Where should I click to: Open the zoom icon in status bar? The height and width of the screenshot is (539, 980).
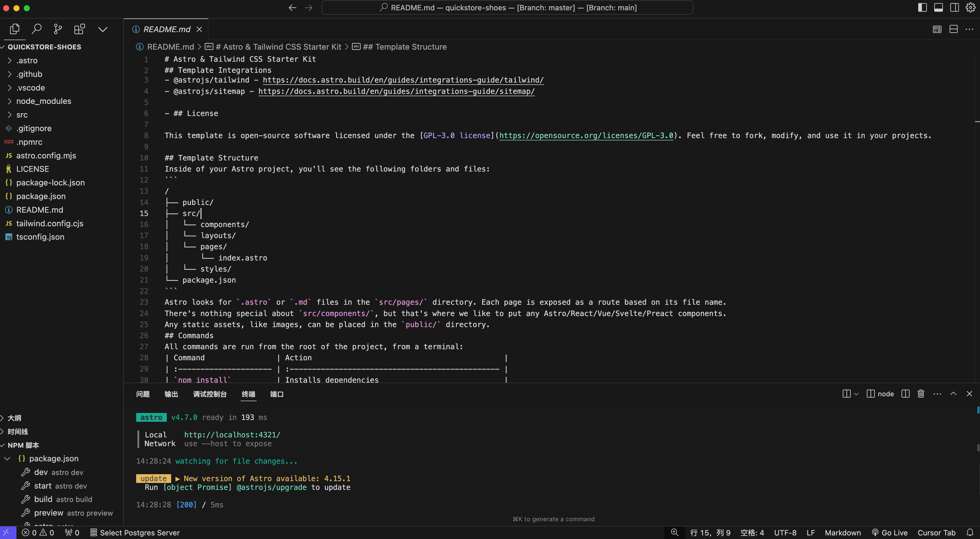tap(674, 533)
